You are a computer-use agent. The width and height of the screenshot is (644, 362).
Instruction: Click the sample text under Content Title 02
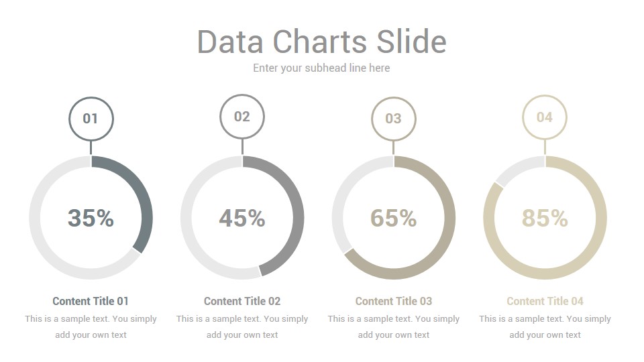(x=242, y=326)
